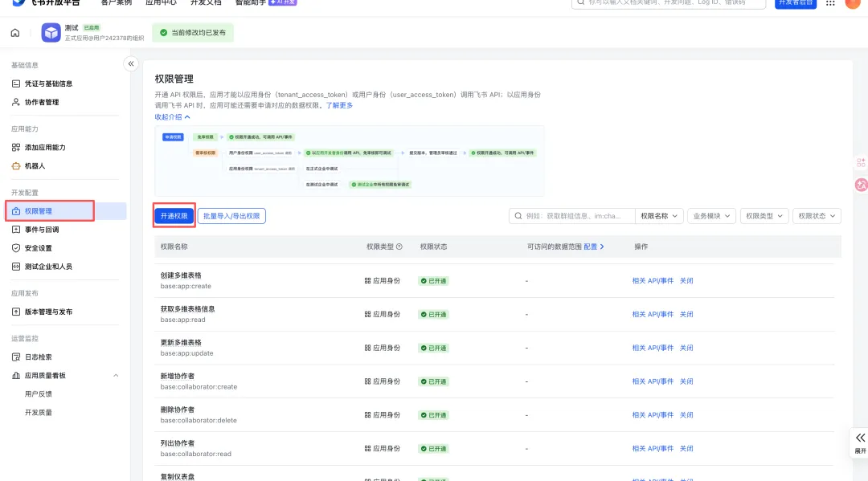This screenshot has width=868, height=481.
Task: Click the pink assistant floating icon
Action: (862, 185)
